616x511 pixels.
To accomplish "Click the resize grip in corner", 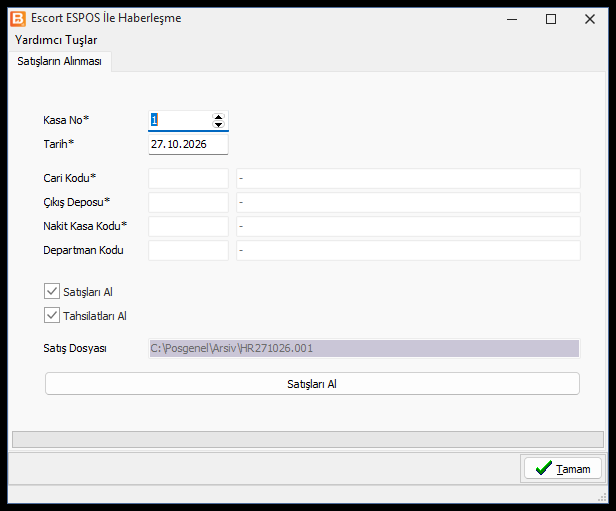I will coord(602,498).
